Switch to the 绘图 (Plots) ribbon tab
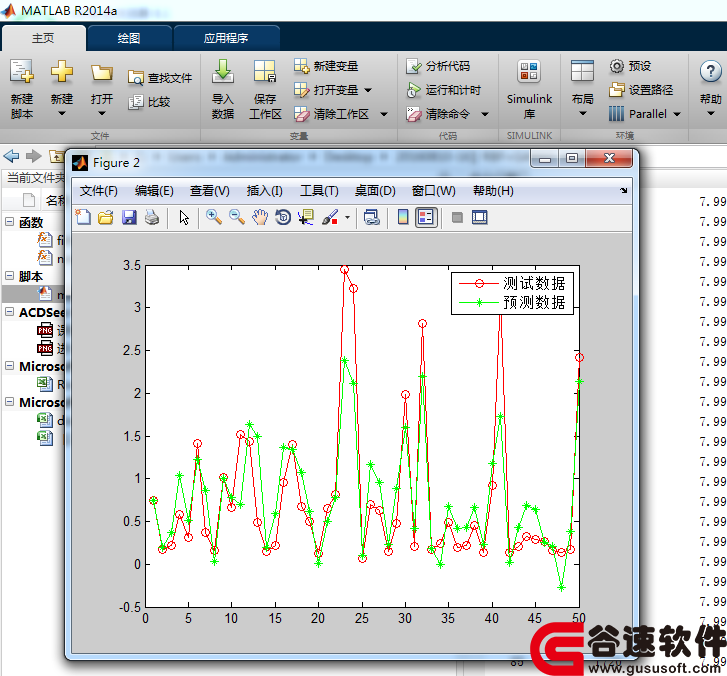The image size is (727, 676). pyautogui.click(x=129, y=38)
